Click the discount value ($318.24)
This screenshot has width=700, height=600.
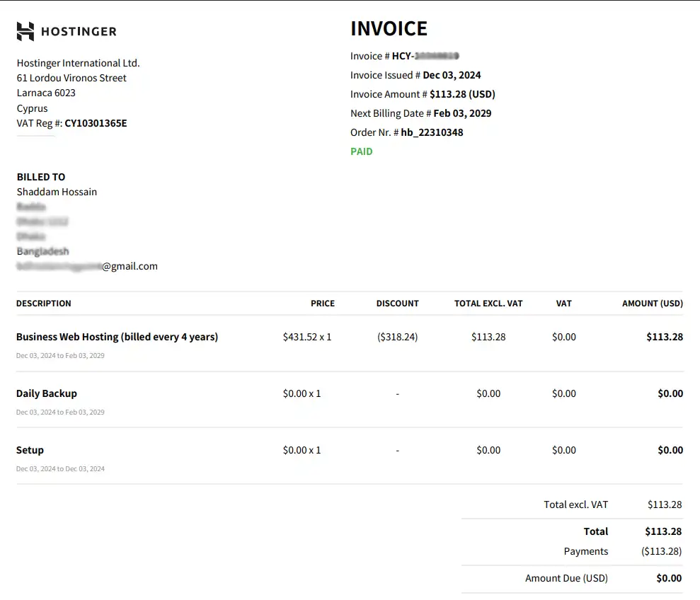pos(397,337)
